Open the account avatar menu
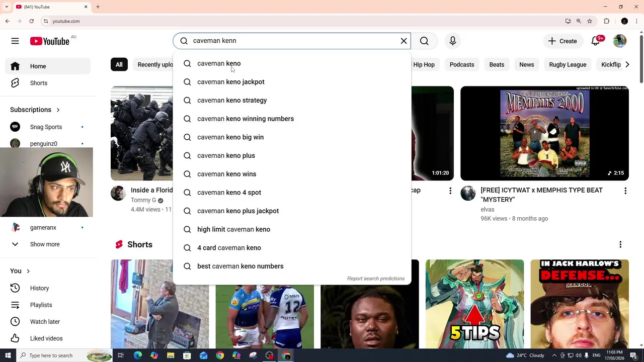 620,41
